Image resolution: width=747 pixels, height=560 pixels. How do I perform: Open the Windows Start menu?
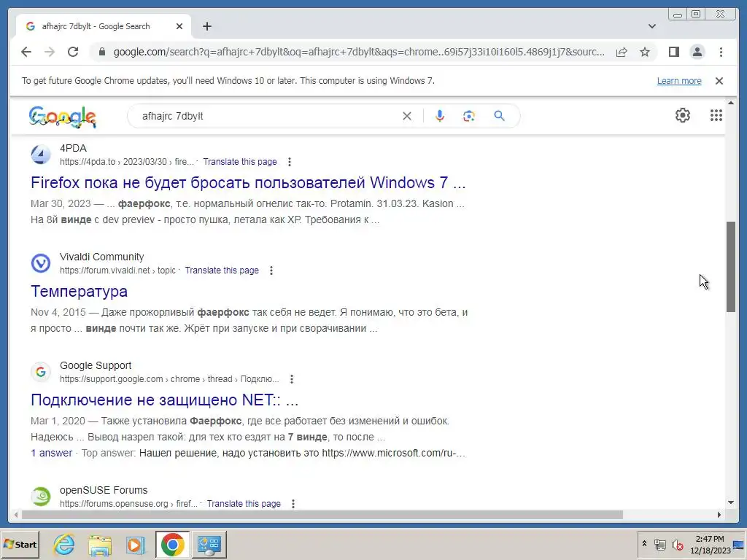pyautogui.click(x=20, y=544)
